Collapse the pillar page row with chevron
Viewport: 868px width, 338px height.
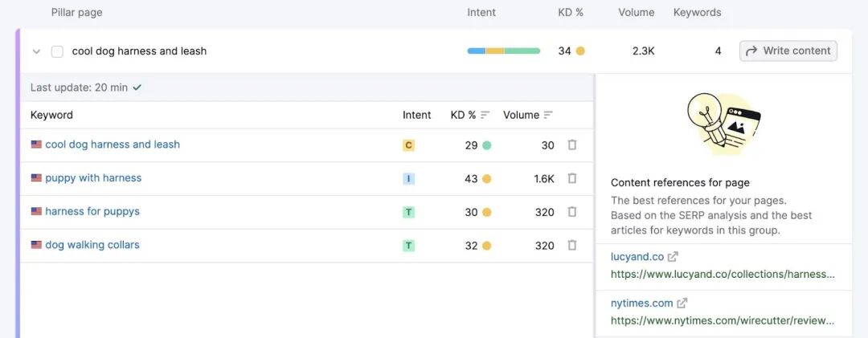(36, 51)
